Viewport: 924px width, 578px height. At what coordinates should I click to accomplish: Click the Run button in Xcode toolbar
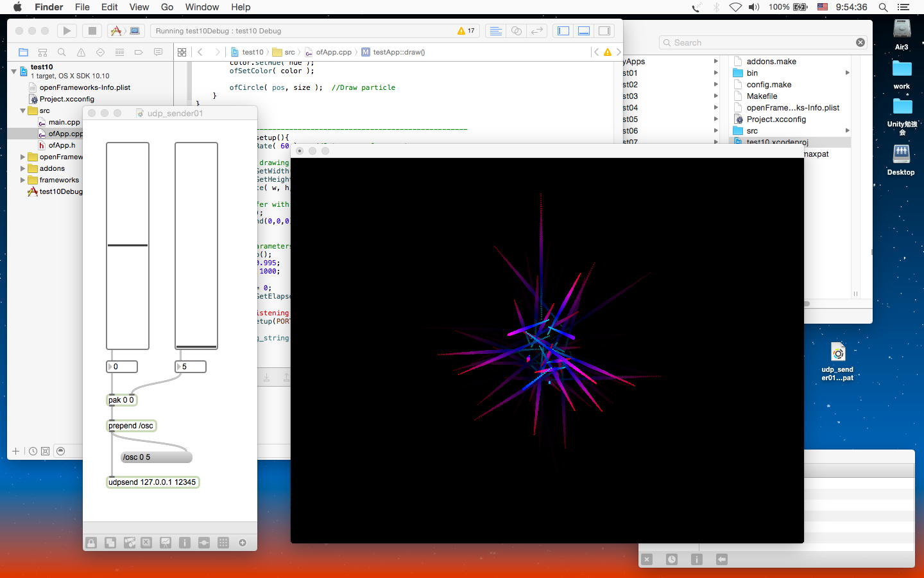tap(67, 31)
